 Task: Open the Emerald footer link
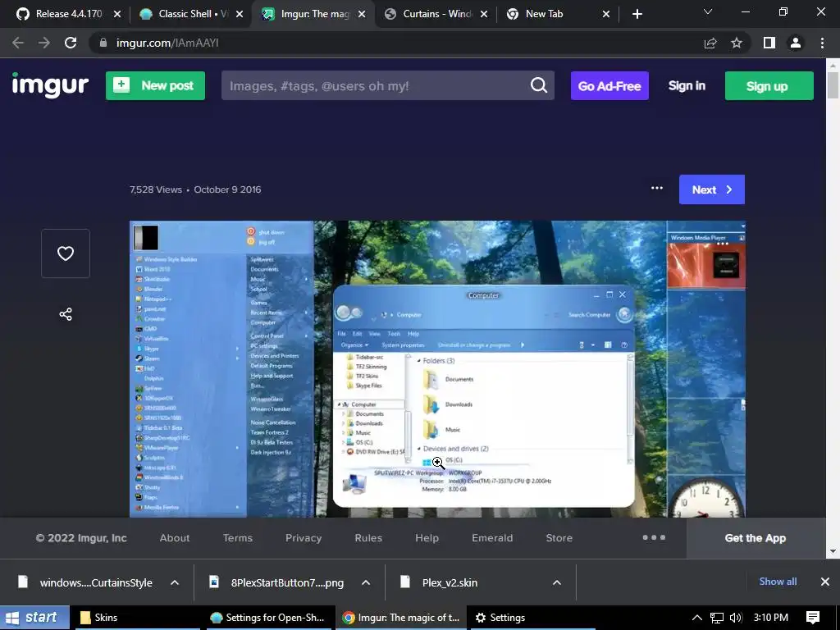pyautogui.click(x=492, y=538)
